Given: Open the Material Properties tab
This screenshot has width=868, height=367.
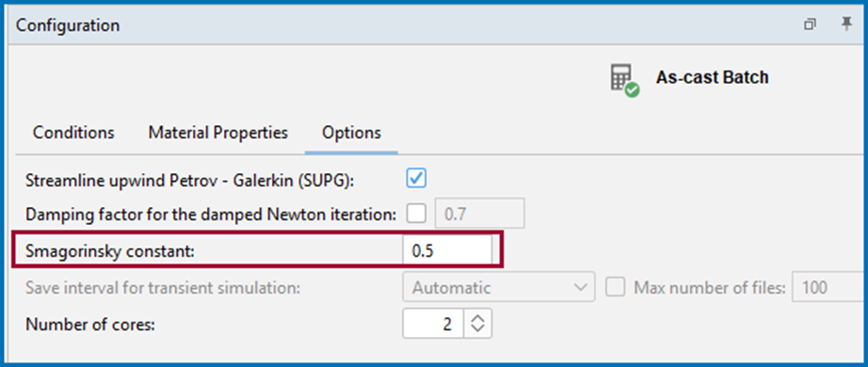Looking at the screenshot, I should coord(218,133).
